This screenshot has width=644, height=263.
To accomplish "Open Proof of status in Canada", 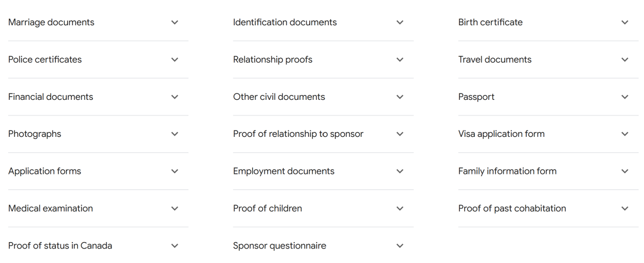I will 98,245.
